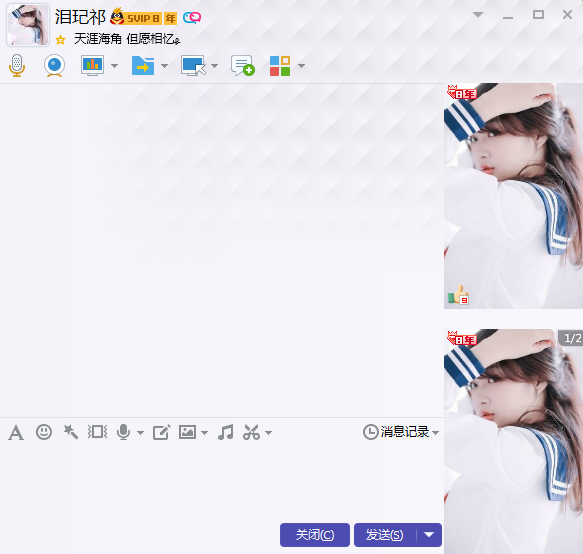
Task: Send a file using folder arrow icon
Action: click(x=143, y=66)
